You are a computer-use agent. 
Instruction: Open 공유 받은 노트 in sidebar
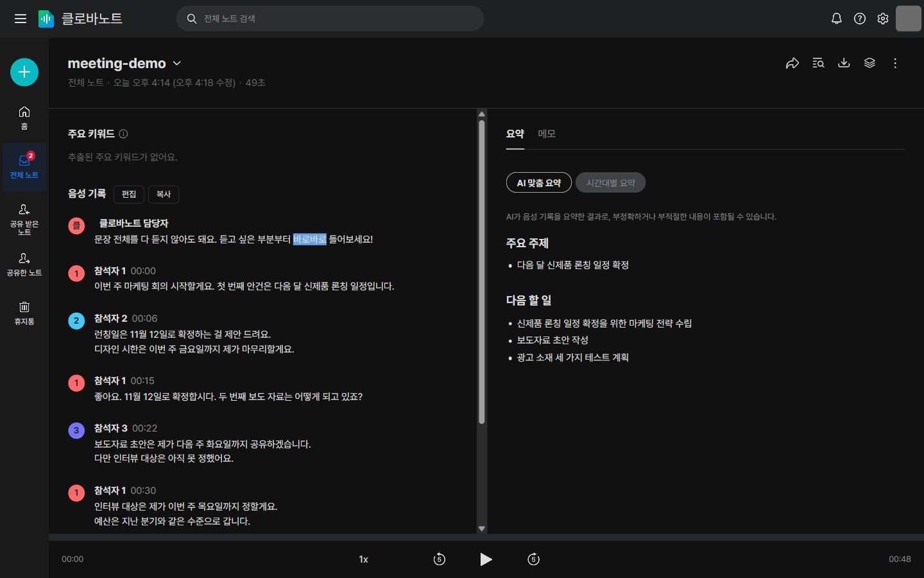pyautogui.click(x=24, y=218)
